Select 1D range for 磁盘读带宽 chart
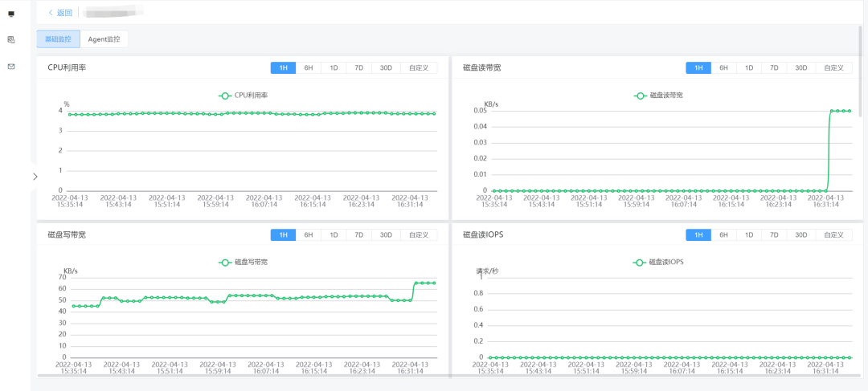Image resolution: width=868 pixels, height=391 pixels. [749, 67]
